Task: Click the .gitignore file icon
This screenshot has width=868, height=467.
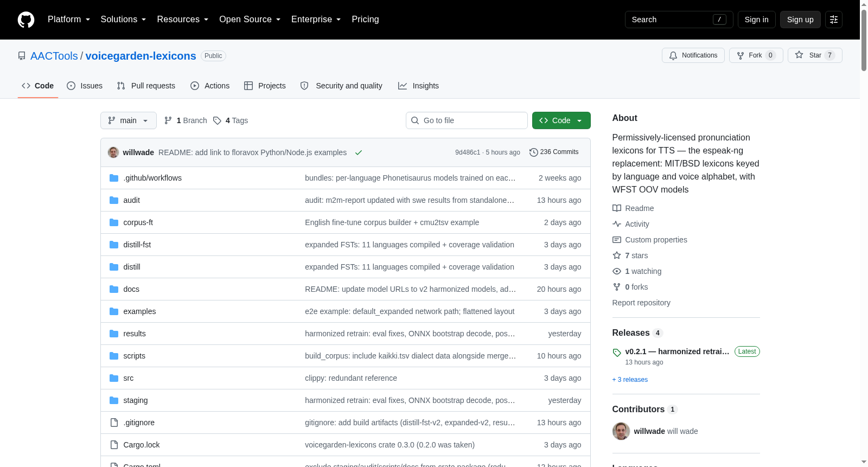Action: [x=114, y=423]
